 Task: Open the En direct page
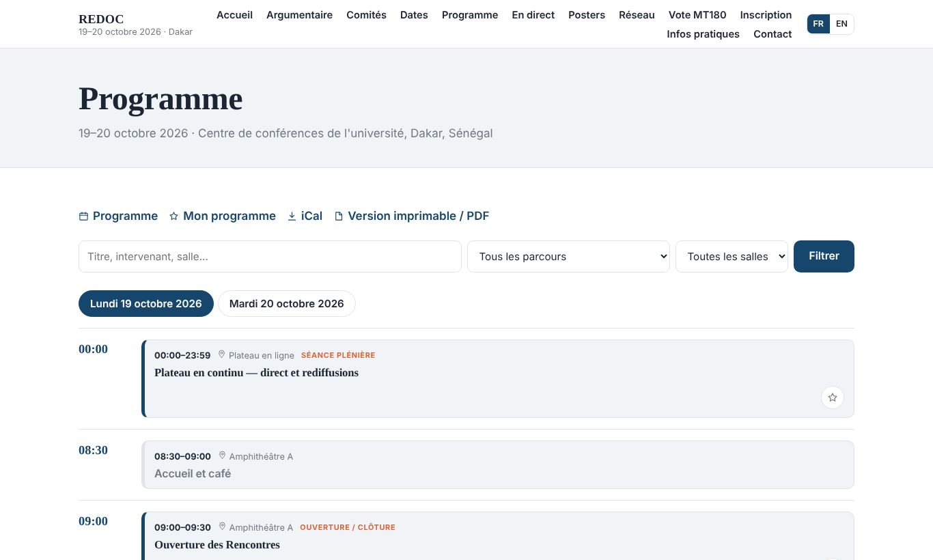pyautogui.click(x=533, y=15)
